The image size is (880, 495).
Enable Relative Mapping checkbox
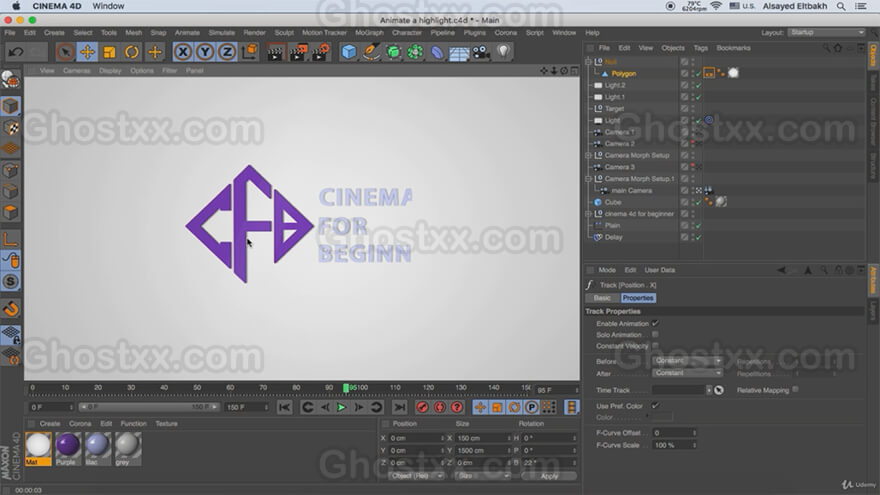coord(795,389)
